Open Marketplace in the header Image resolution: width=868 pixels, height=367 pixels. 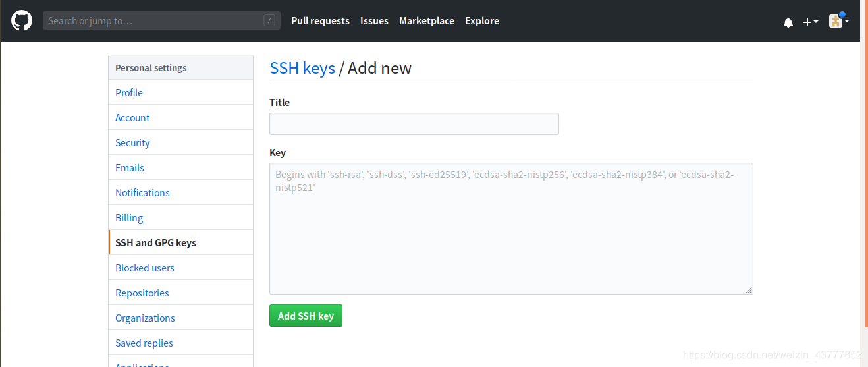pos(427,21)
